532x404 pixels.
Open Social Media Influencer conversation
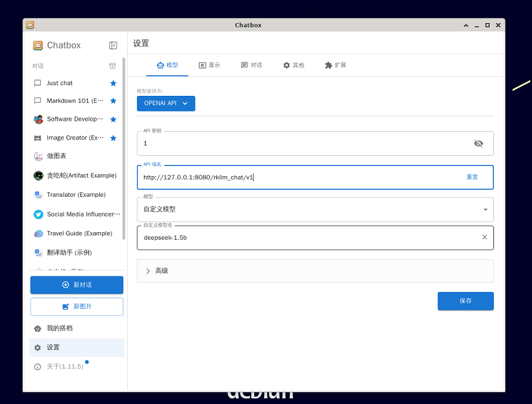[x=75, y=215]
